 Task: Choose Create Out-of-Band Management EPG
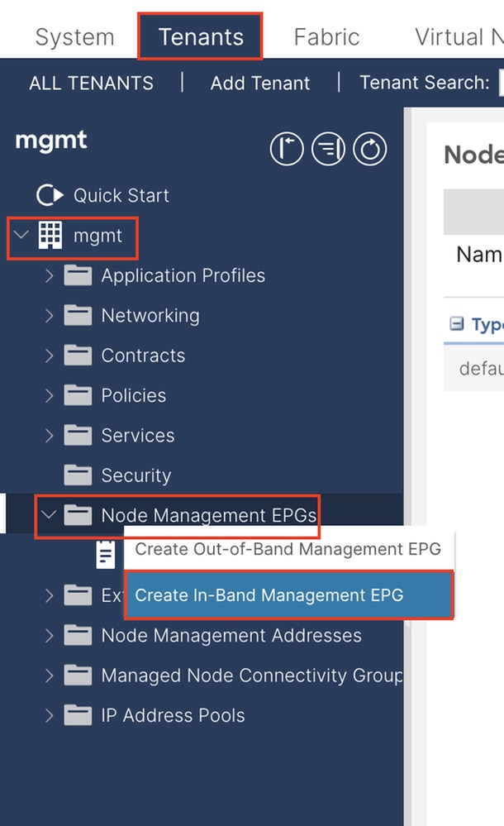(288, 549)
